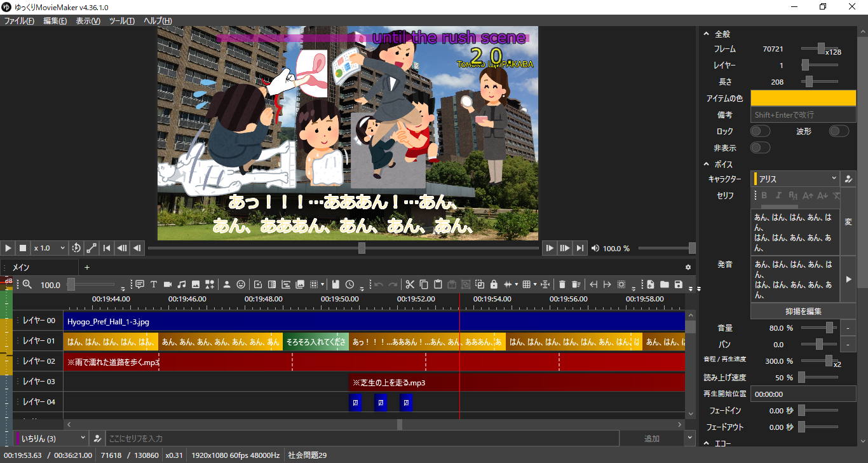Open the キャラクター dropdown showing アリス

[x=795, y=179]
